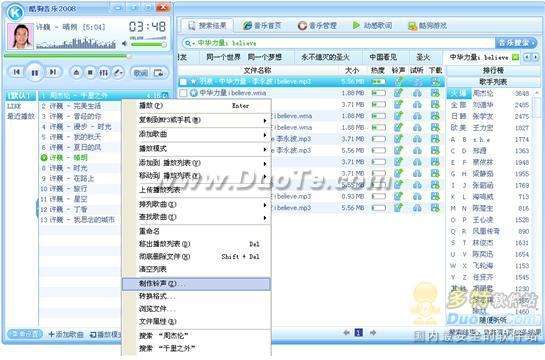The height and width of the screenshot is (360, 545).
Task: Open singer 刘德华 in singer list
Action: [x=483, y=105]
